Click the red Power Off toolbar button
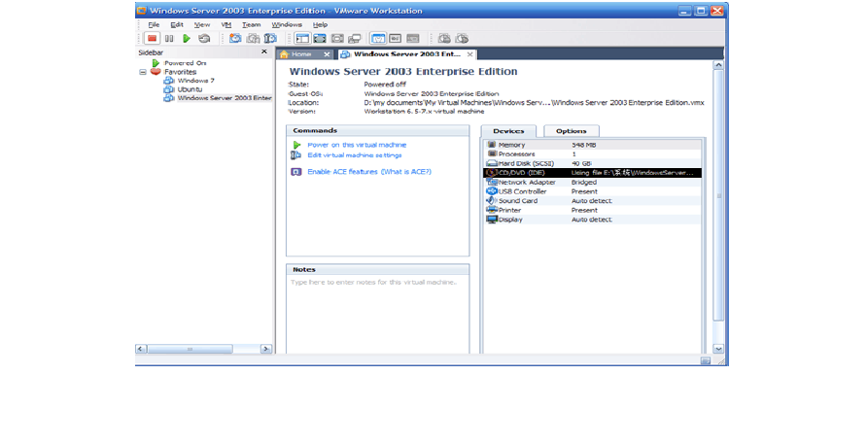 pos(152,38)
